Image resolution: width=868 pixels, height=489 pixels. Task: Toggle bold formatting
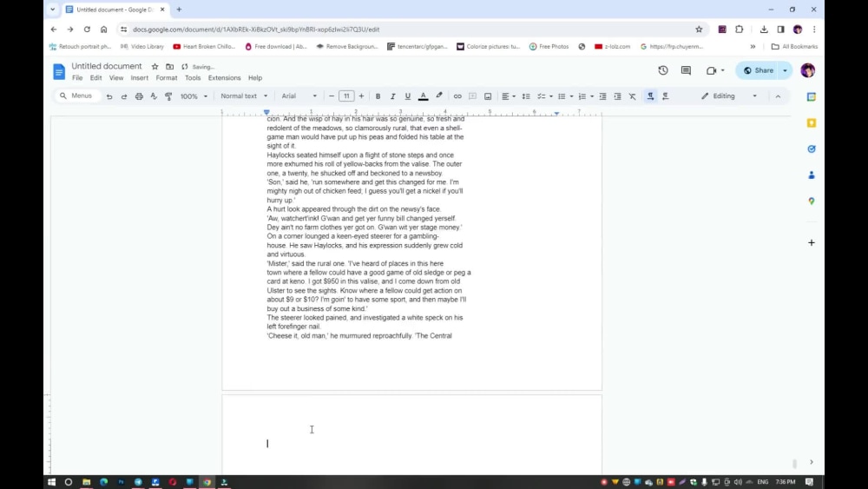point(378,96)
